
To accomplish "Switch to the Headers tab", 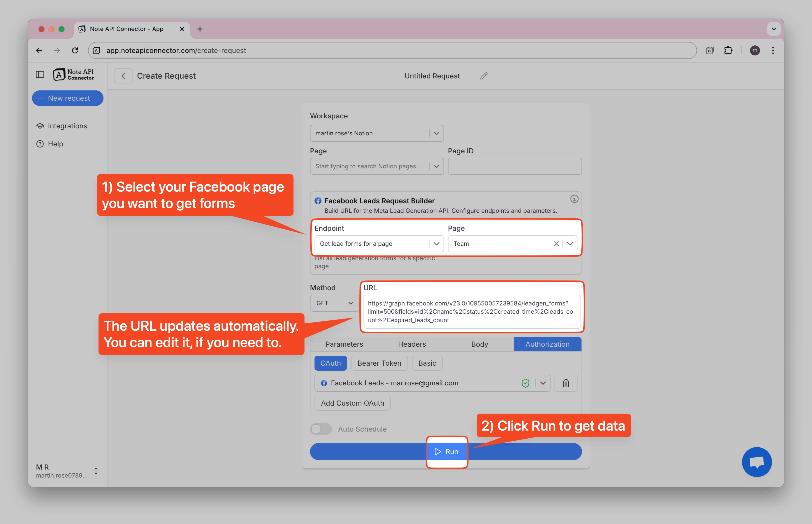I will [412, 344].
